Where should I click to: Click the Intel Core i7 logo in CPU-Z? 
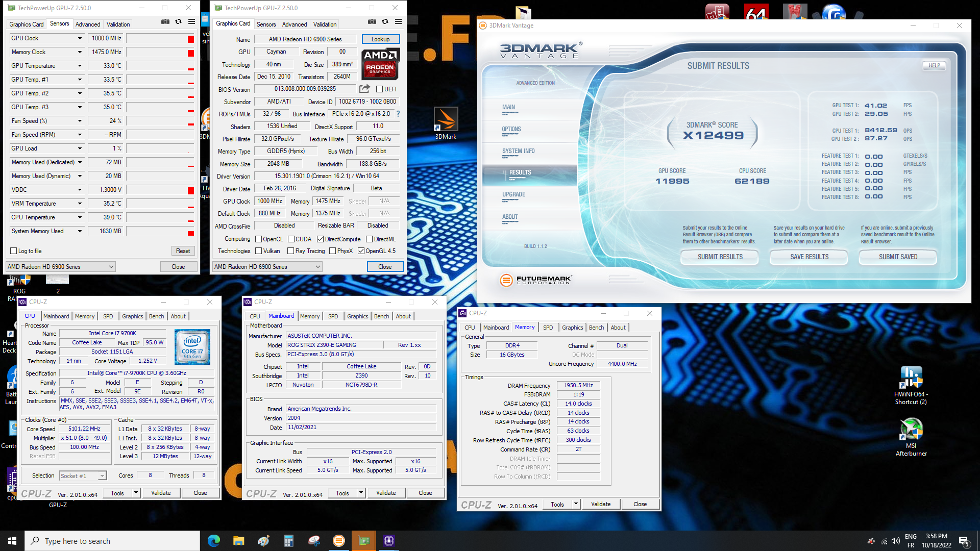[x=192, y=347]
